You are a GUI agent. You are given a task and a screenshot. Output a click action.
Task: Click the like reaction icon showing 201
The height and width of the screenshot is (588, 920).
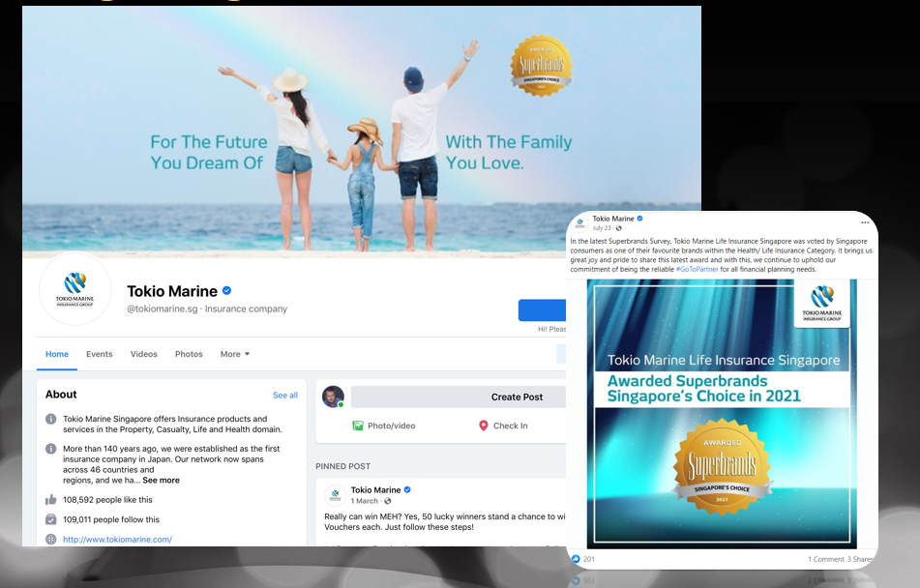pos(576,559)
